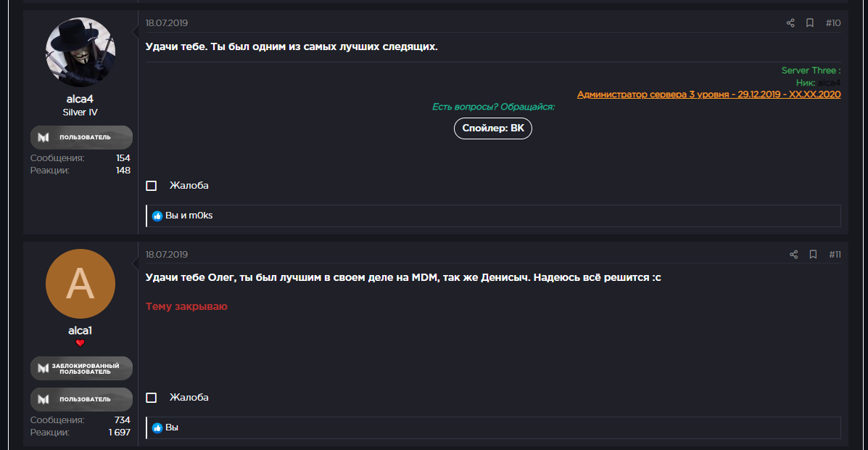
Task: Expand the Спойлер: ВК spoiler
Action: [493, 128]
